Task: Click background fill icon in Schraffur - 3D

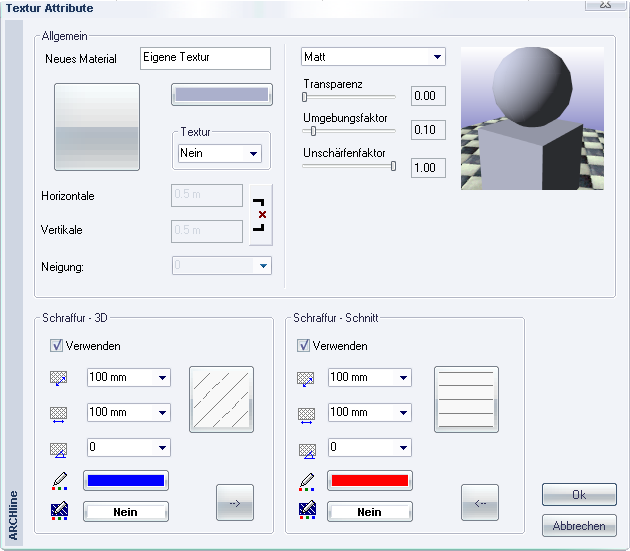Action: pyautogui.click(x=59, y=511)
